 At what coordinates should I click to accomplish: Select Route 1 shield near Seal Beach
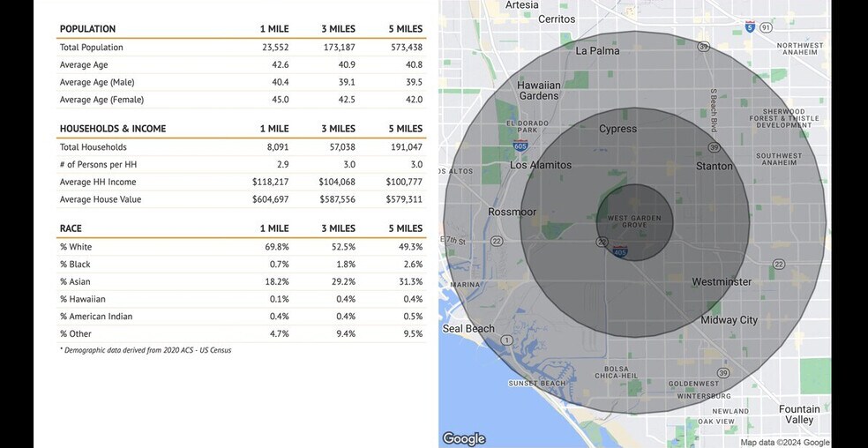(506, 340)
